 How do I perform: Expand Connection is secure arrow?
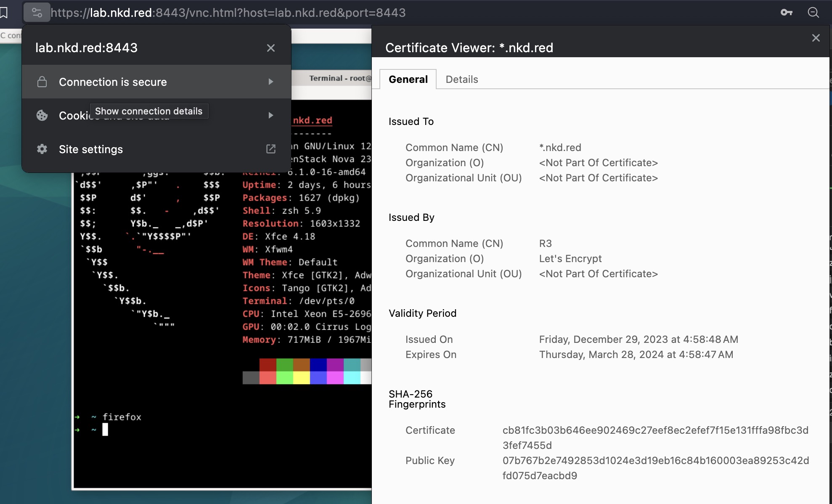271,82
